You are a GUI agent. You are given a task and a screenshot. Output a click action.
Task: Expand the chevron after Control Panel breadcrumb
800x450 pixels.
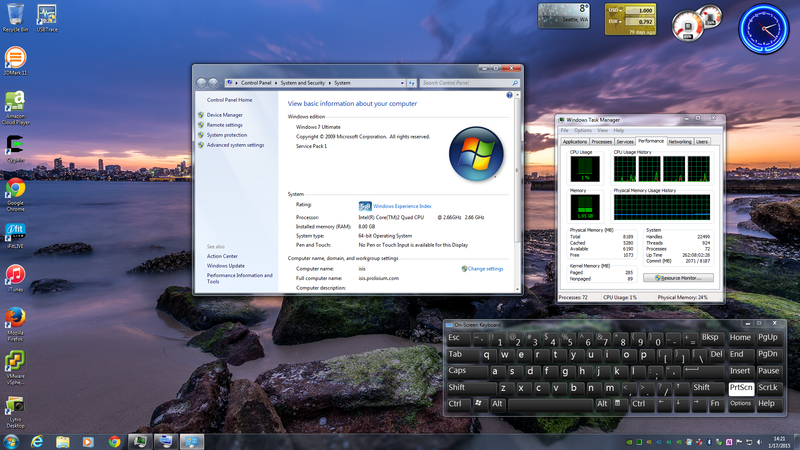point(276,83)
